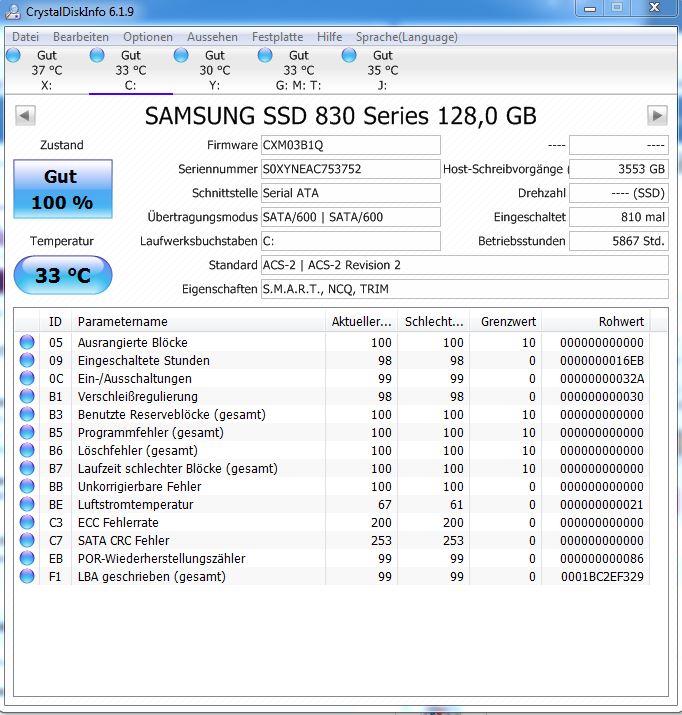This screenshot has width=682, height=715.
Task: Open the Hilfe menu
Action: [x=330, y=37]
